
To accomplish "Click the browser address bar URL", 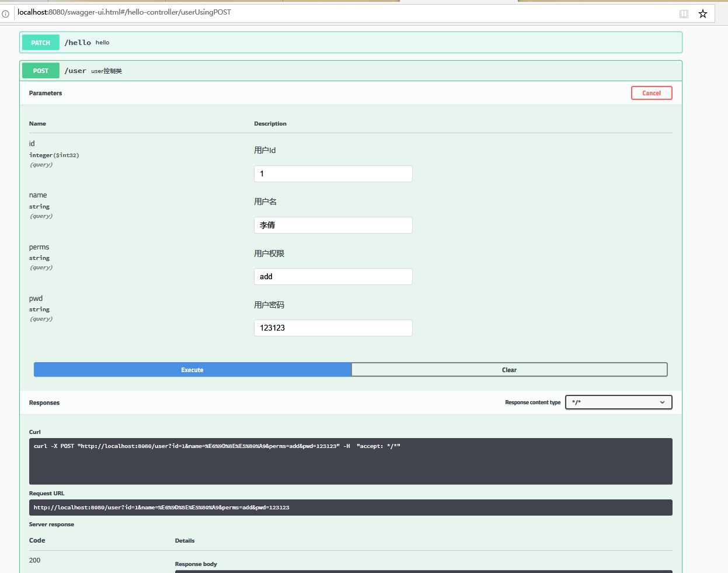I will [124, 12].
